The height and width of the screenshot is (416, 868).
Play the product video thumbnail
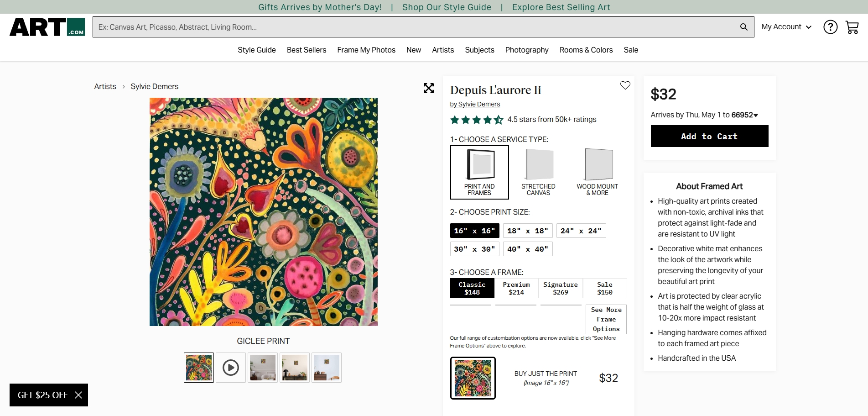coord(231,368)
